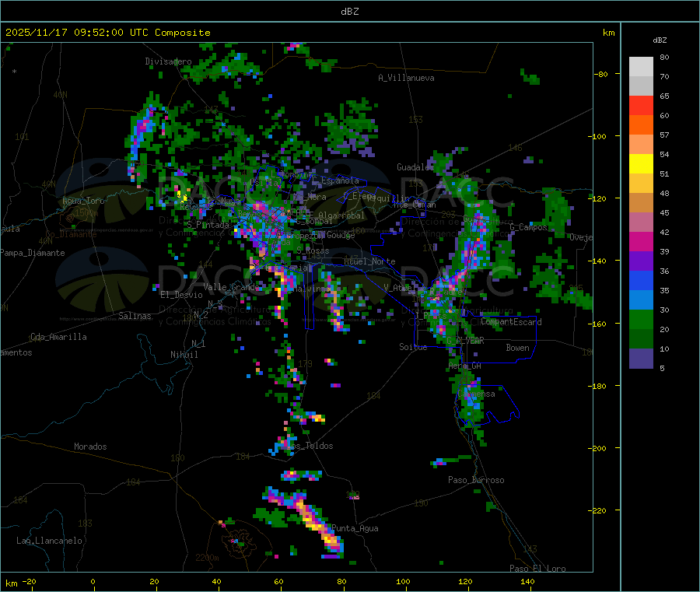Click the '2200m' contour label near the volcano
700x592 pixels.
pos(207,558)
